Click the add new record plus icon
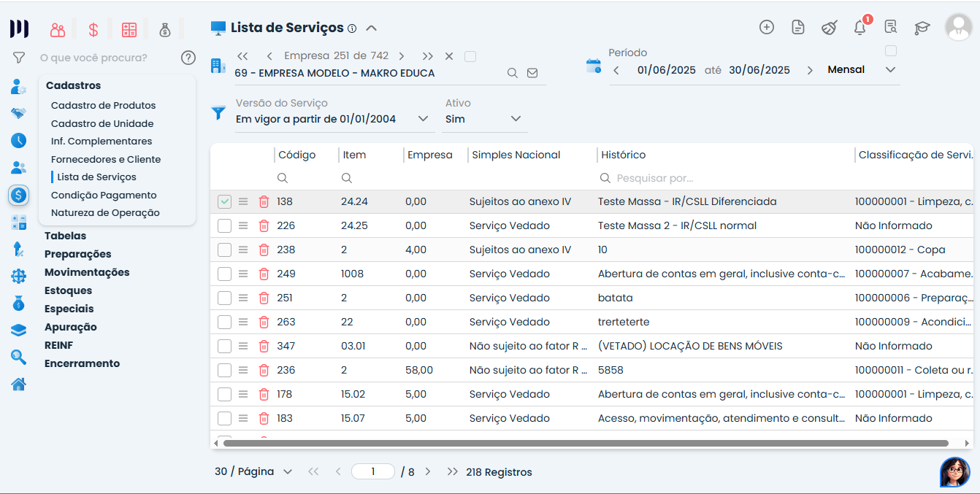The image size is (980, 494). pos(766,28)
